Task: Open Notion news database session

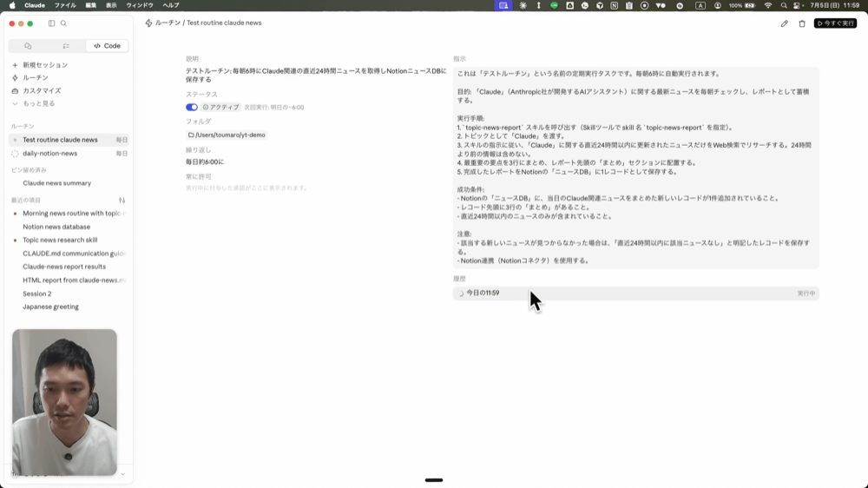Action: click(56, 227)
